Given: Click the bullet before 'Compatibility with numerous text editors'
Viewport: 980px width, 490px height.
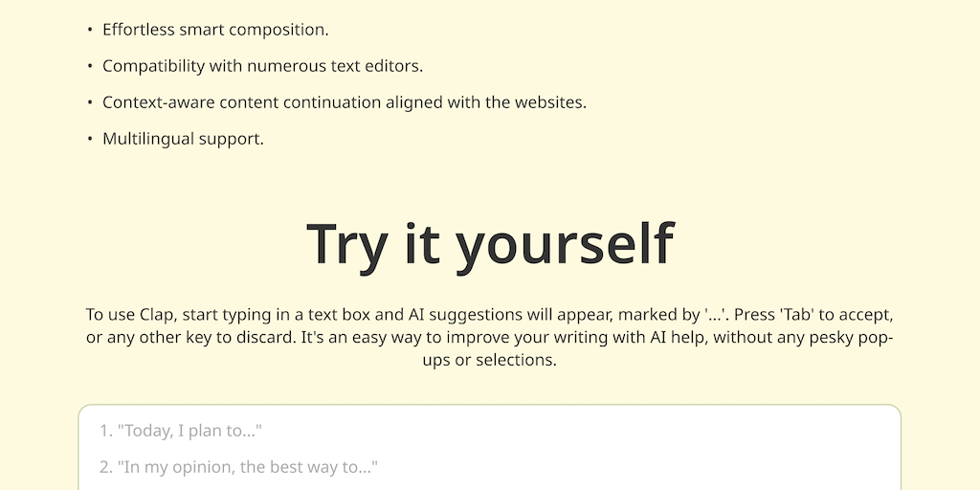Looking at the screenshot, I should pos(90,66).
